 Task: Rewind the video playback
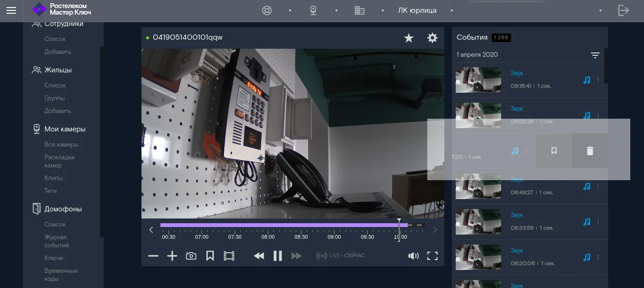coord(259,256)
